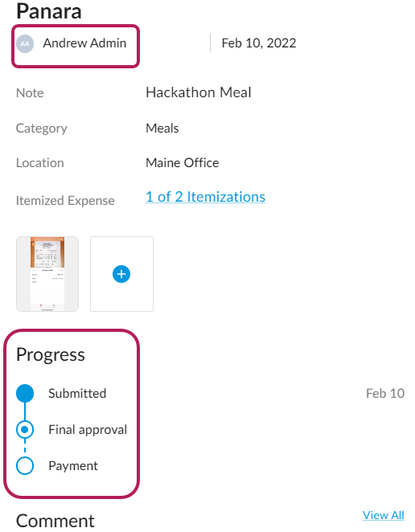Open the receipt image thumbnail
Viewport: 415px width, 532px height.
[47, 274]
